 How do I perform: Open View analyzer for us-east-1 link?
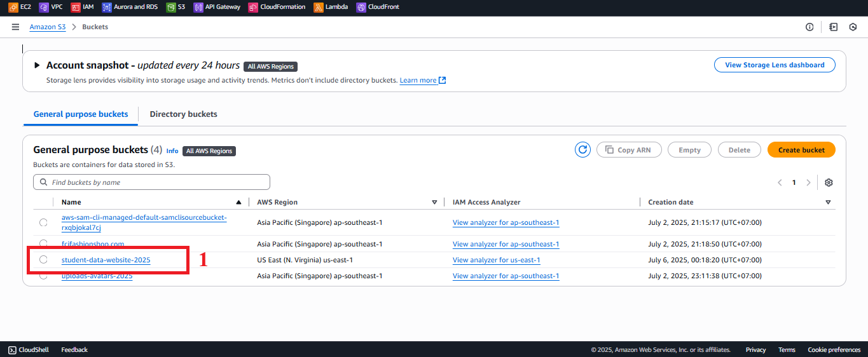pyautogui.click(x=496, y=260)
